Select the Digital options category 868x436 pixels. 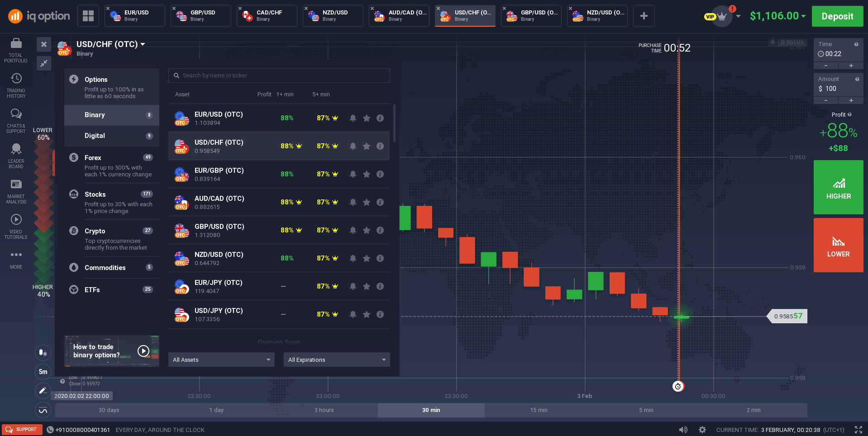pyautogui.click(x=112, y=136)
